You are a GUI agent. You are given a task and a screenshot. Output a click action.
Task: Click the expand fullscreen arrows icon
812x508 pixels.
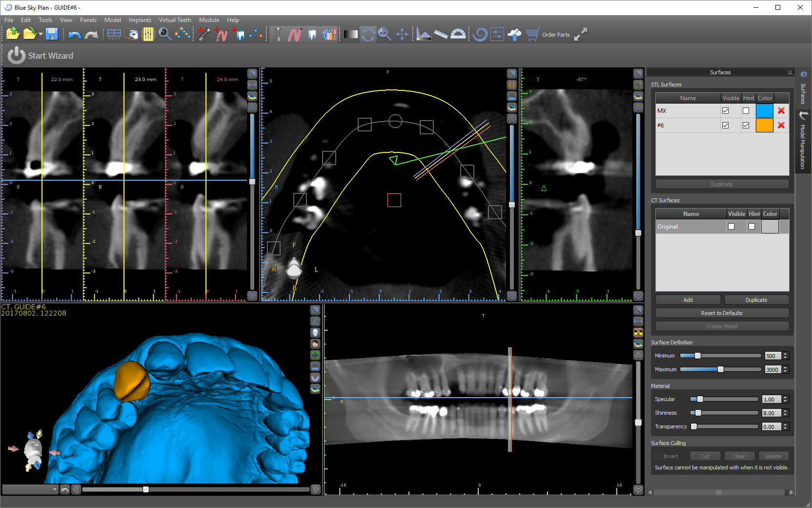580,34
